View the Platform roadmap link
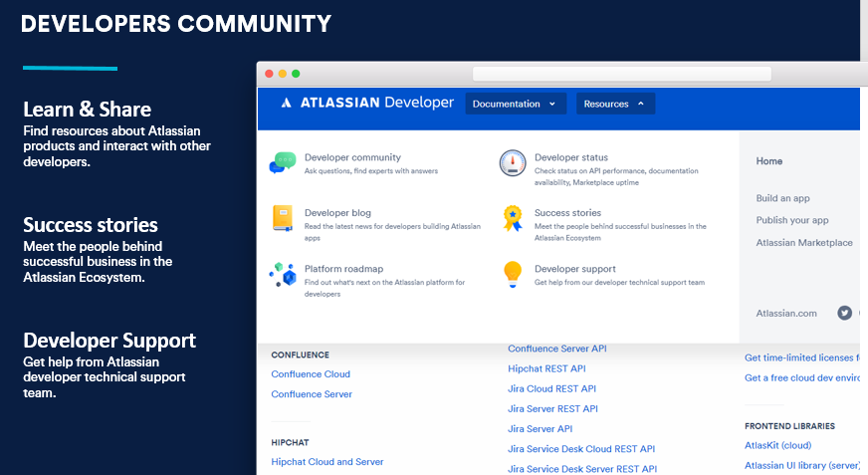 (343, 269)
